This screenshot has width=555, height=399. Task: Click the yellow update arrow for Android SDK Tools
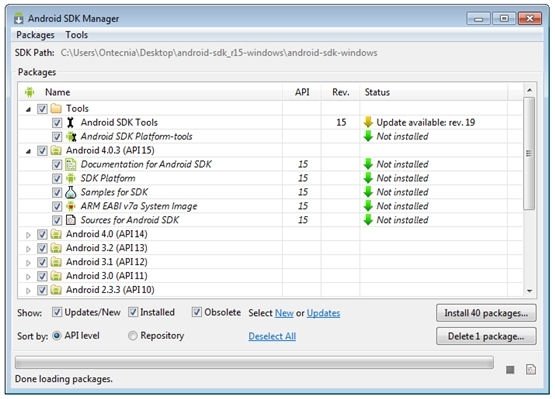(368, 122)
